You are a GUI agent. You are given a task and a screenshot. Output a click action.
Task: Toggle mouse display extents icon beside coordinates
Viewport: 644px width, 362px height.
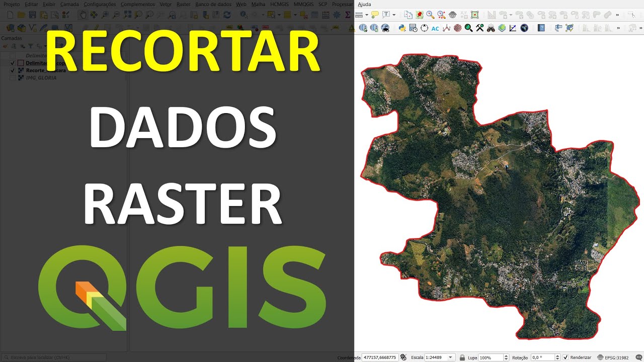(403, 357)
